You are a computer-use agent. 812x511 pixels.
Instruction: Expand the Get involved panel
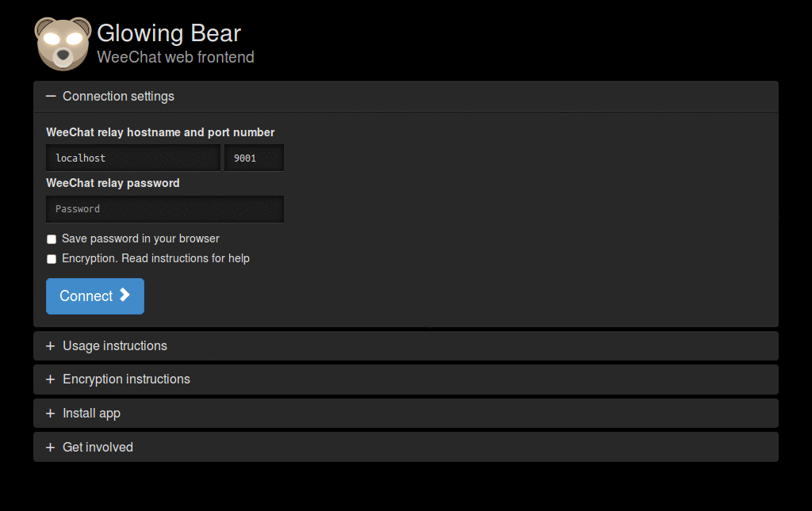98,446
